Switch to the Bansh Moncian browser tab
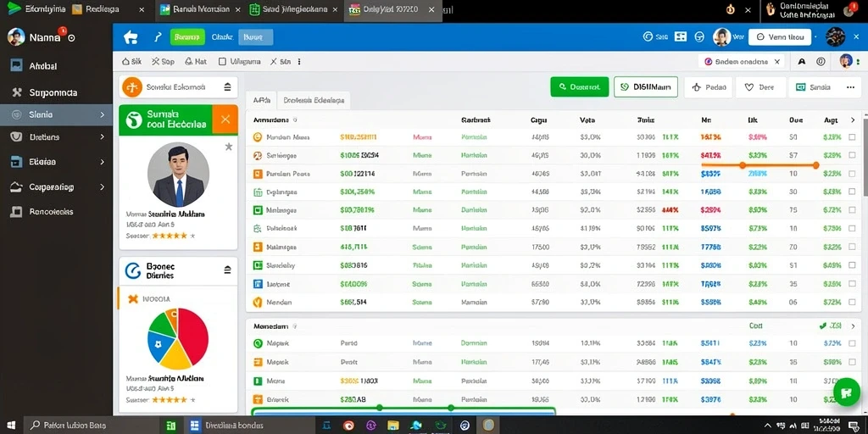The width and height of the screenshot is (868, 434). click(x=200, y=9)
